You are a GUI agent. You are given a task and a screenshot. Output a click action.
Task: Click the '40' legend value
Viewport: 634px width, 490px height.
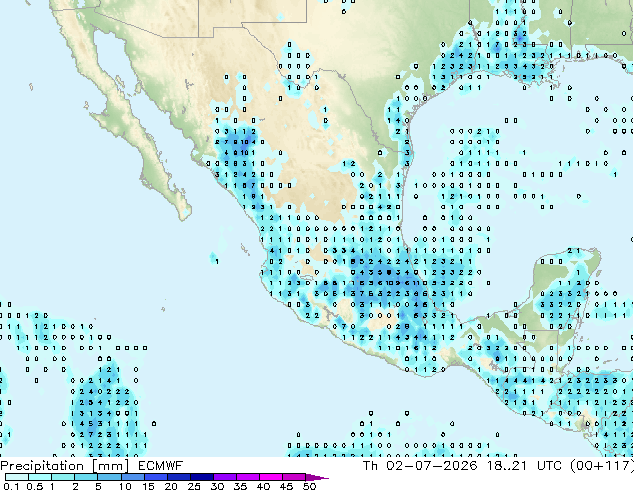pos(263,486)
